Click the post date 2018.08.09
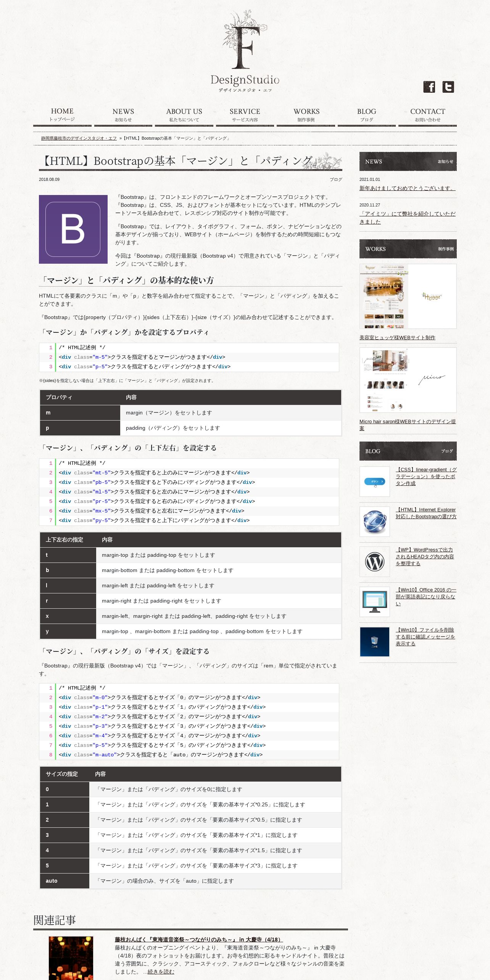490x980 pixels. (49, 179)
